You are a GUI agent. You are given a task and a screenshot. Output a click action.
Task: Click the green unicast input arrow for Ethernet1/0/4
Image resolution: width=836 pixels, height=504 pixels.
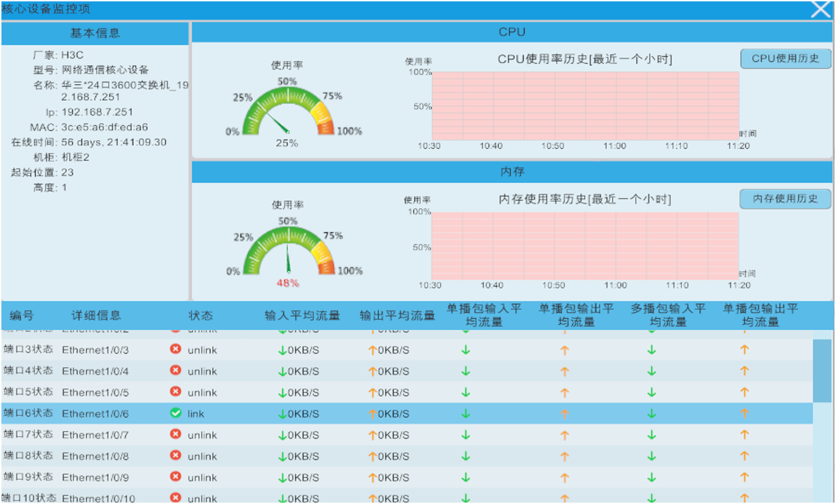tap(466, 371)
